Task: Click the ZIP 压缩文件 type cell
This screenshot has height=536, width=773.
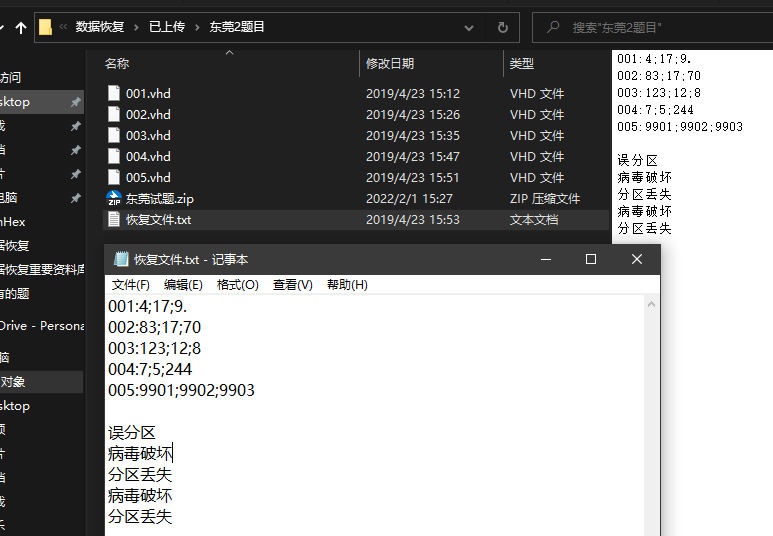Action: click(x=545, y=199)
